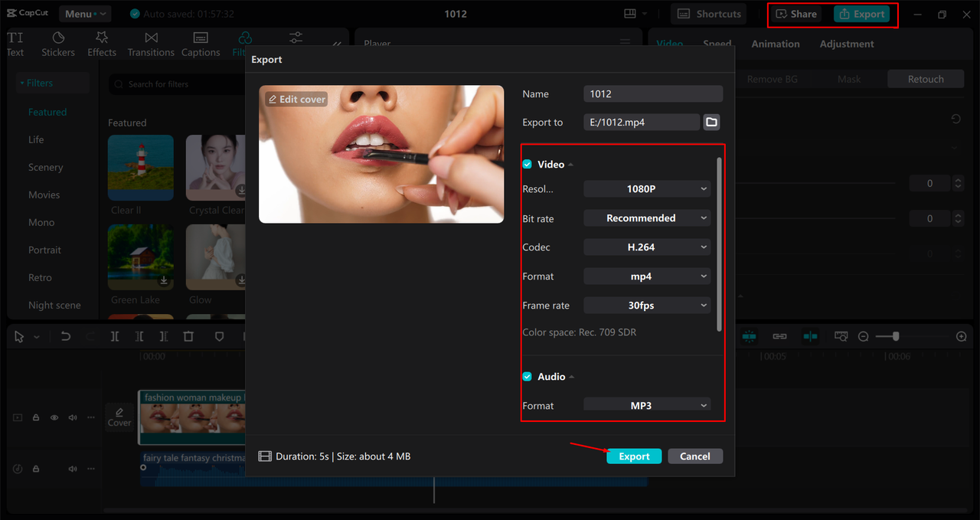This screenshot has height=520, width=980.
Task: Click the zoom-in timeline plus icon
Action: coord(962,336)
